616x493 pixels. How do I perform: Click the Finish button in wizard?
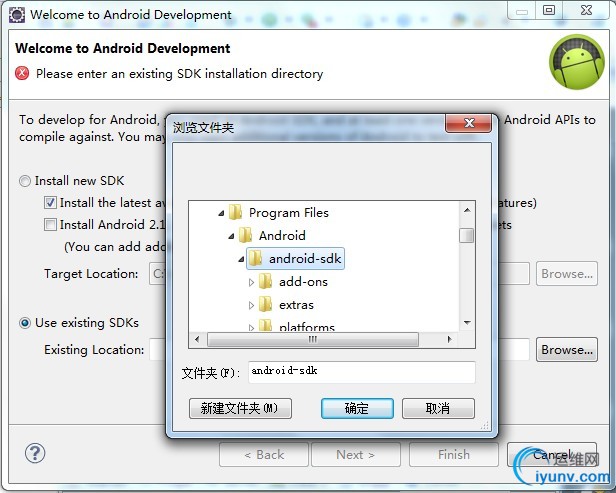pos(454,455)
